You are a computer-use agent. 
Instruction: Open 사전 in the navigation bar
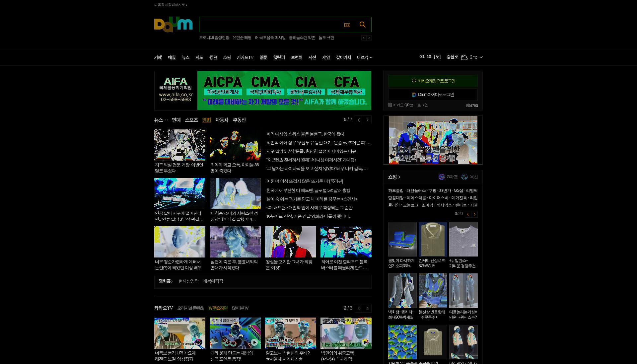312,57
